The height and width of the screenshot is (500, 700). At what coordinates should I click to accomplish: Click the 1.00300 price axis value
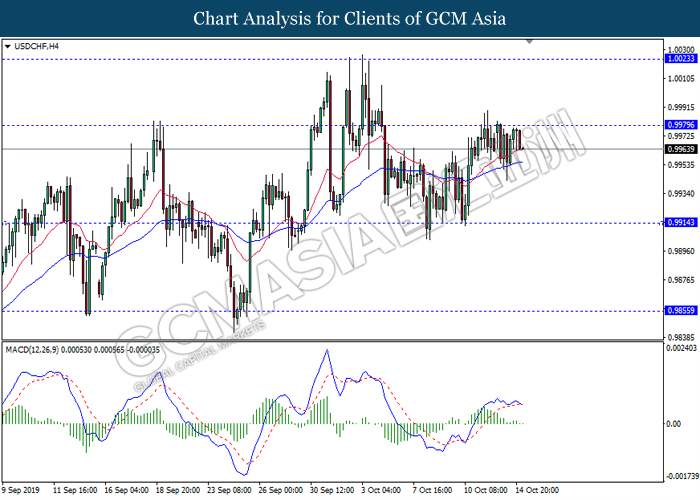point(681,50)
